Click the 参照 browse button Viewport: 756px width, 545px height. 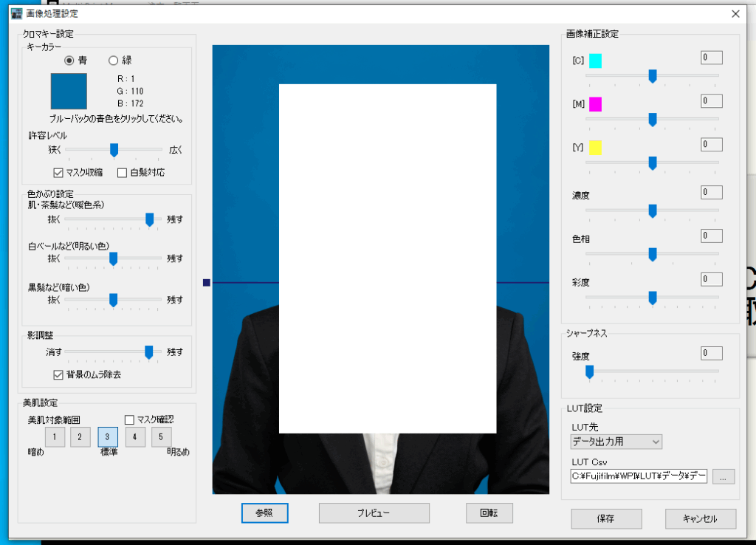pyautogui.click(x=264, y=513)
